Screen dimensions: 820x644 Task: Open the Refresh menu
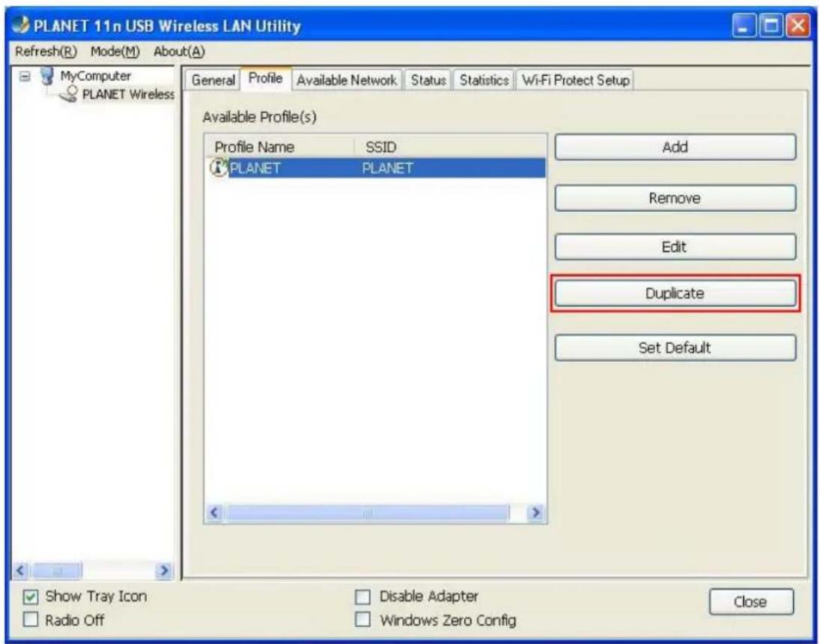pyautogui.click(x=46, y=52)
